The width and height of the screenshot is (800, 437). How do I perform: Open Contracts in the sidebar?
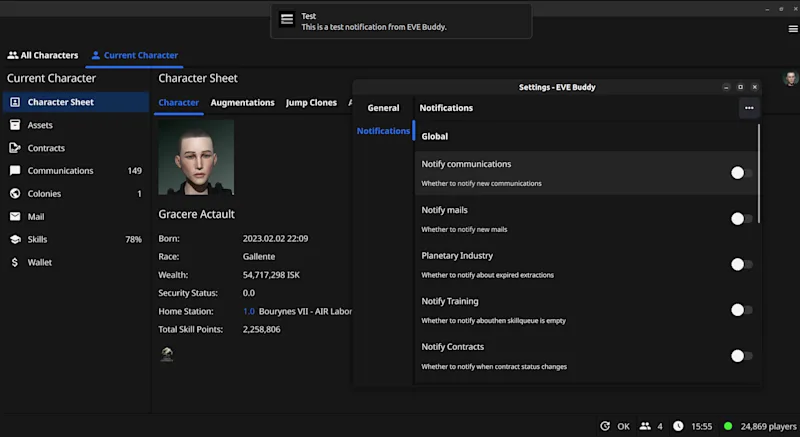click(76, 148)
